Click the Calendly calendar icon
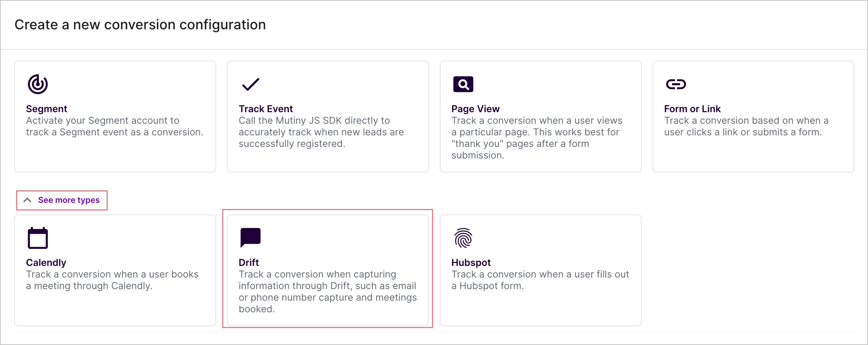This screenshot has height=345, width=868. tap(38, 238)
